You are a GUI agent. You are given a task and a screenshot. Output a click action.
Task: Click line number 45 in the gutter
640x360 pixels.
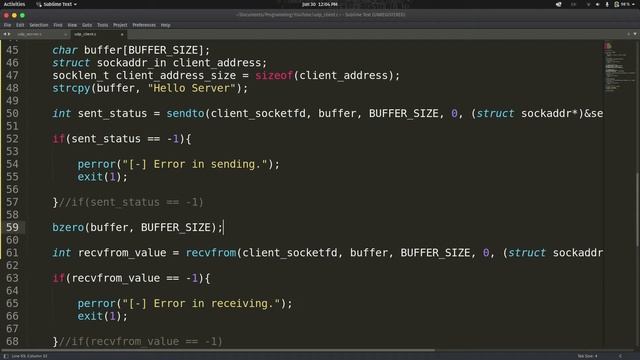[x=12, y=50]
